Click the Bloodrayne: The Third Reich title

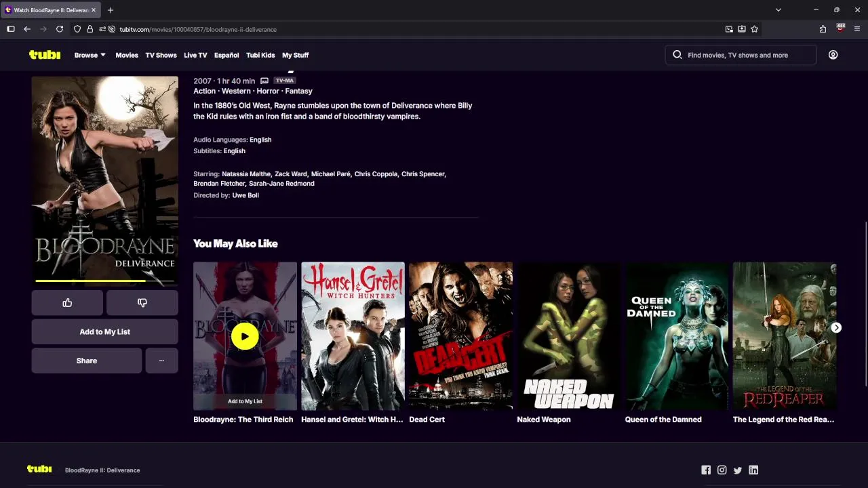coord(243,420)
